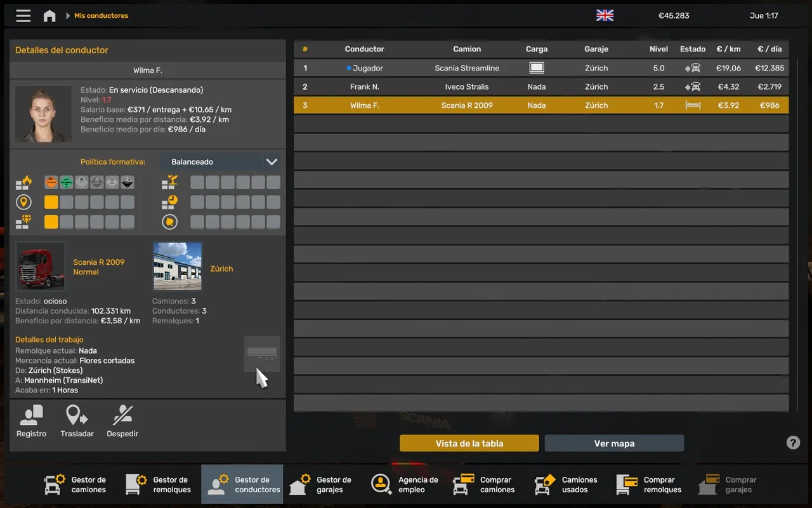This screenshot has width=812, height=508.
Task: Sort by the € / día column header
Action: click(x=769, y=49)
